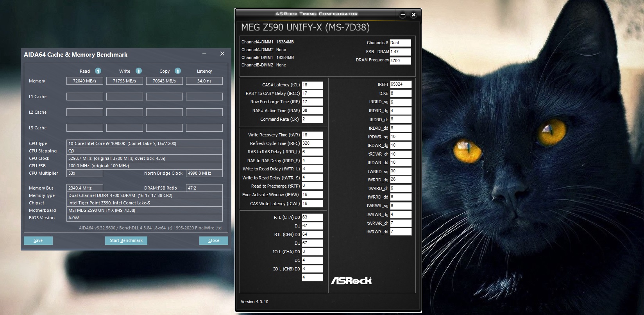Click the ASRock logo in Timing Configurator

[351, 281]
